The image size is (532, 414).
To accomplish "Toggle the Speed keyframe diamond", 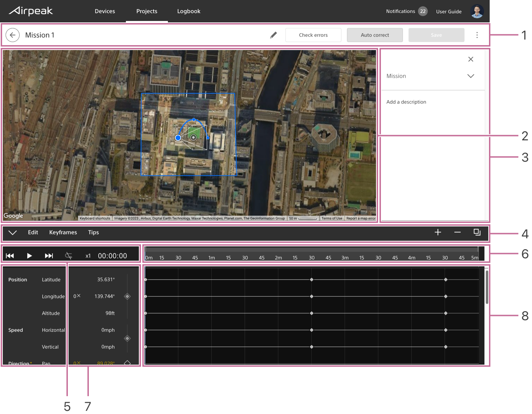I will pyautogui.click(x=127, y=338).
